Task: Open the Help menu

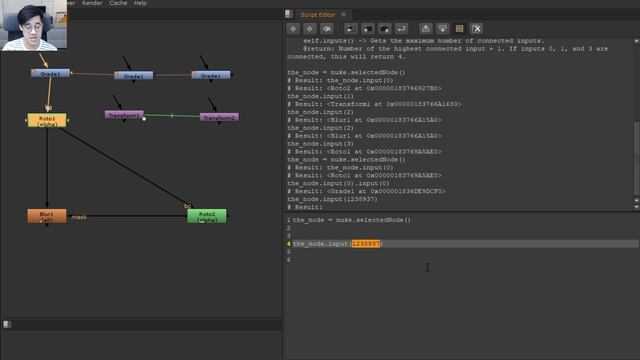Action: (x=140, y=3)
